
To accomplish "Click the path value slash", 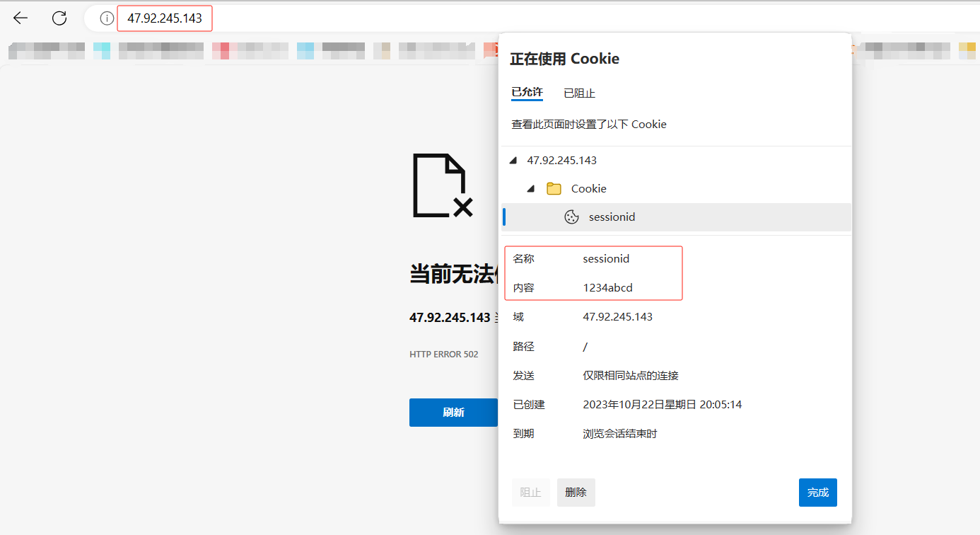I will 585,347.
